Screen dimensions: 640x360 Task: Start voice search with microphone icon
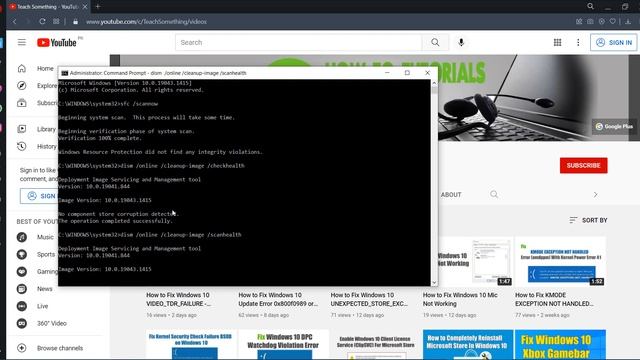pyautogui.click(x=461, y=42)
